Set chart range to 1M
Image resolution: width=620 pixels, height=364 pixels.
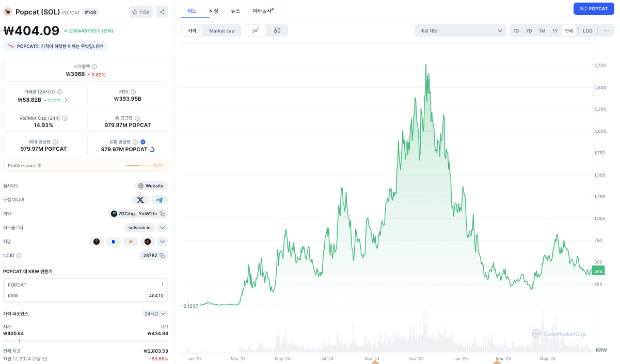542,31
